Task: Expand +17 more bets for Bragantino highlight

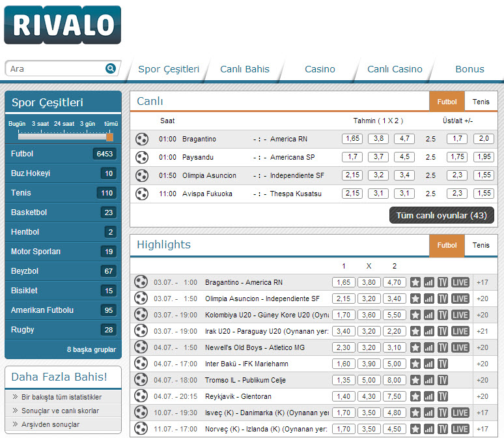Action: tap(482, 283)
